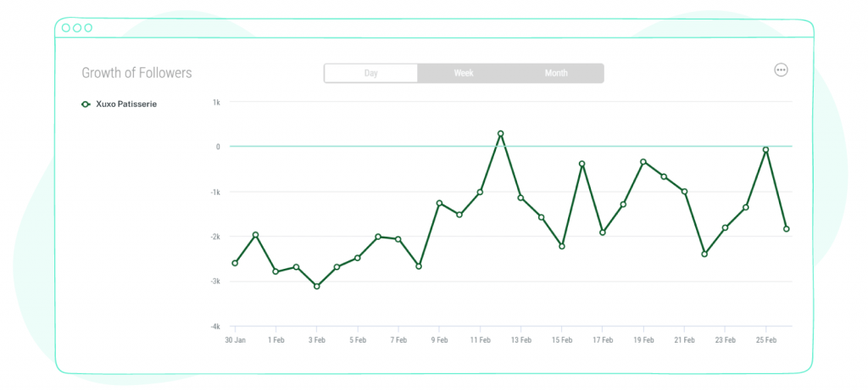868x391 pixels.
Task: Toggle the Xuxo Patisserie series label
Action: 126,104
